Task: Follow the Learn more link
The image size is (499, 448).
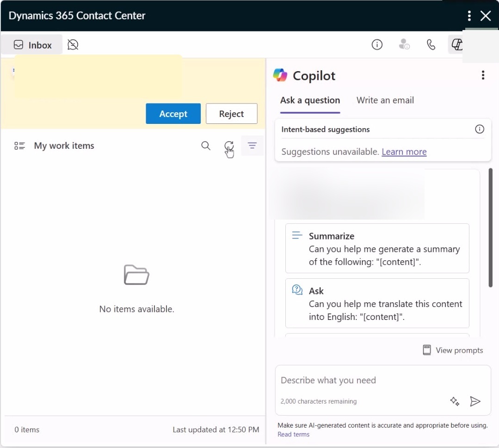Action: click(x=404, y=152)
